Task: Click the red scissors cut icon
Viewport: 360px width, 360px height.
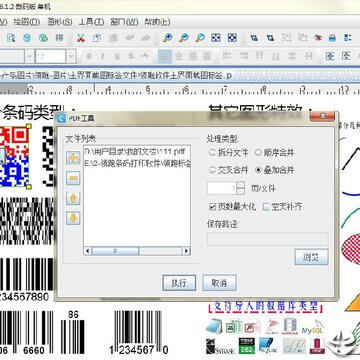Action: click(81, 38)
